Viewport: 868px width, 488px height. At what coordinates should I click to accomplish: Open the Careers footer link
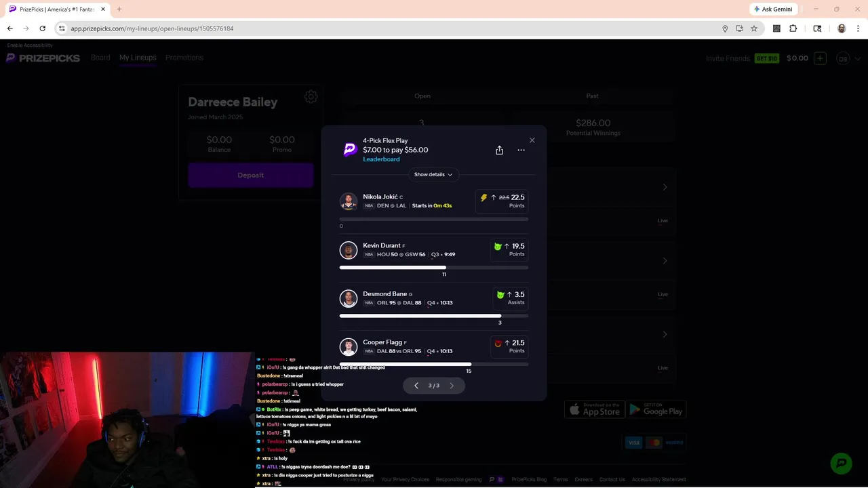pos(584,480)
